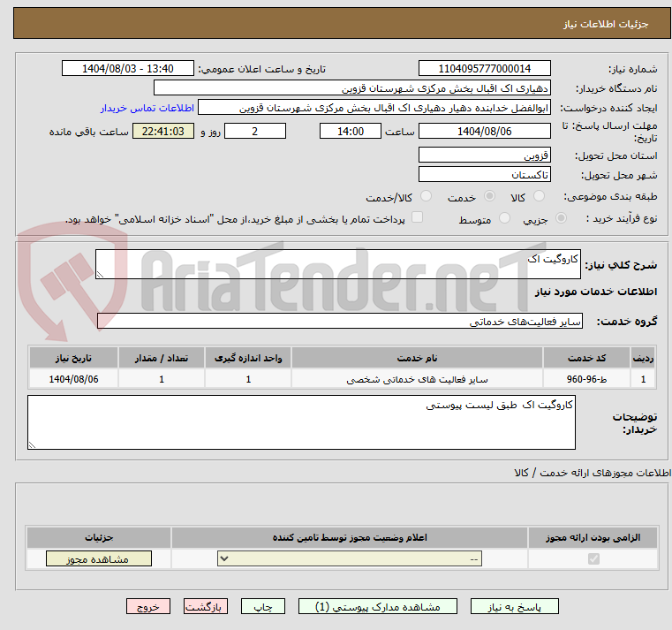Screen dimensions: 672x630
Task: Click the خروج exit button
Action: pos(147,607)
